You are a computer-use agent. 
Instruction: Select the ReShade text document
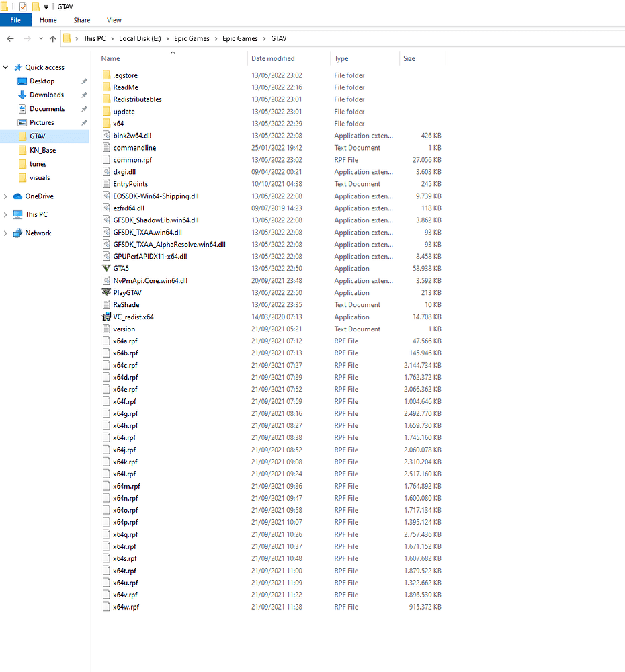pos(125,304)
